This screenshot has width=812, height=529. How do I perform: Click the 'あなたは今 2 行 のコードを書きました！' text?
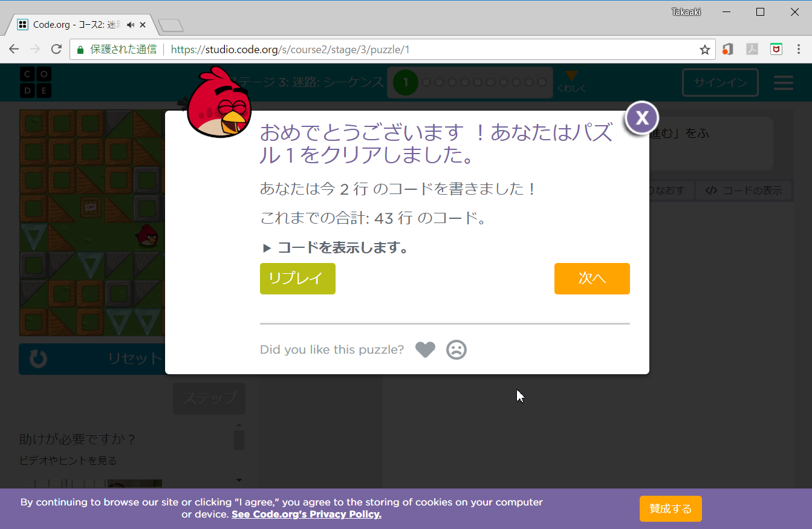[398, 189]
